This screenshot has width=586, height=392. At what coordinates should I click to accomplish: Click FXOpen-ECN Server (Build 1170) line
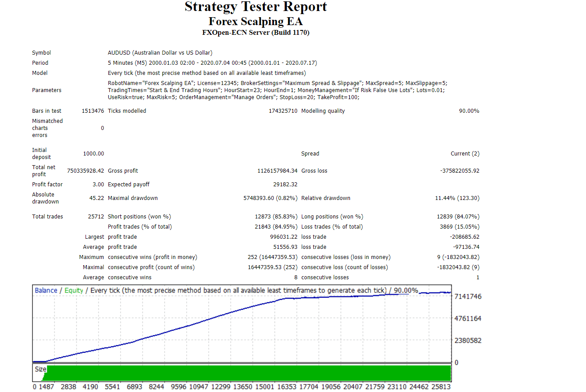(x=256, y=33)
